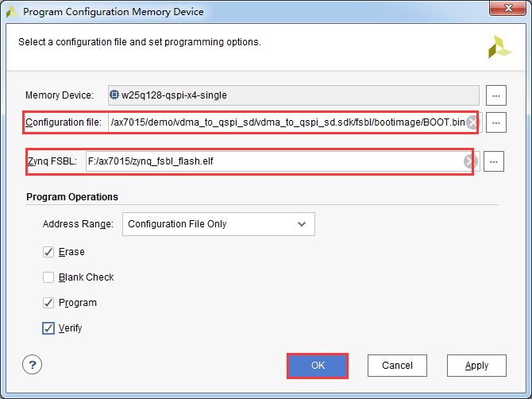532x399 pixels.
Task: Browse for a Configuration file
Action: coord(496,122)
